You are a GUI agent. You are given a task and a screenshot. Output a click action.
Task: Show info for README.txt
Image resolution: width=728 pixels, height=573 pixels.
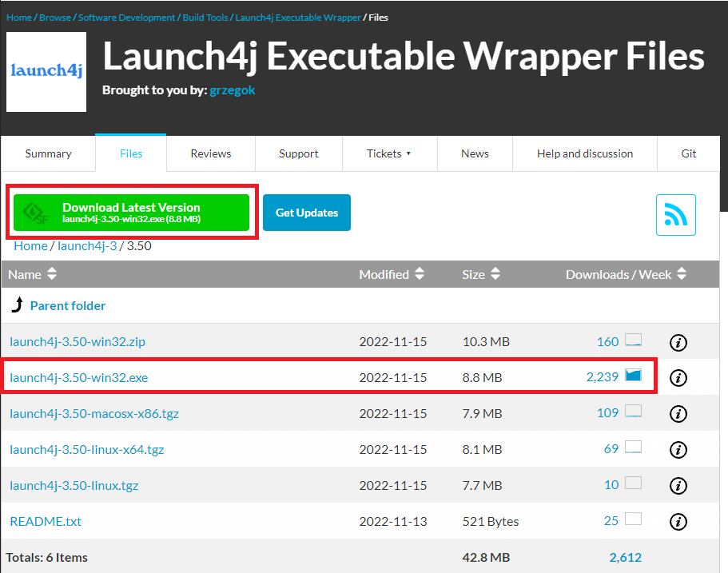coord(678,522)
